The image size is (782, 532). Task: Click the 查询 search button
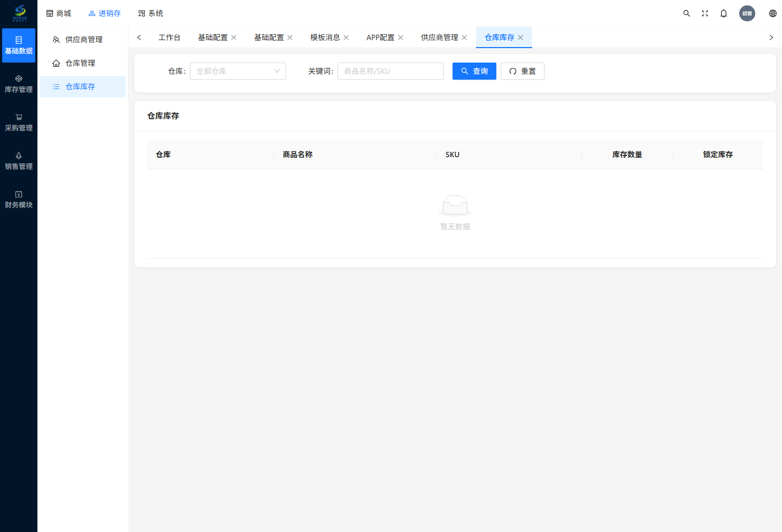tap(474, 71)
